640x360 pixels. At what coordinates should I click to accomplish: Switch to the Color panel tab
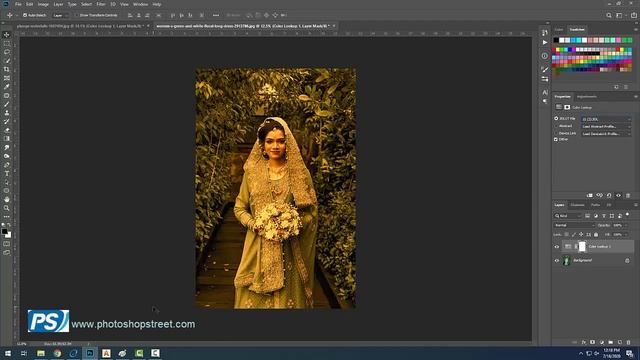[x=559, y=29]
